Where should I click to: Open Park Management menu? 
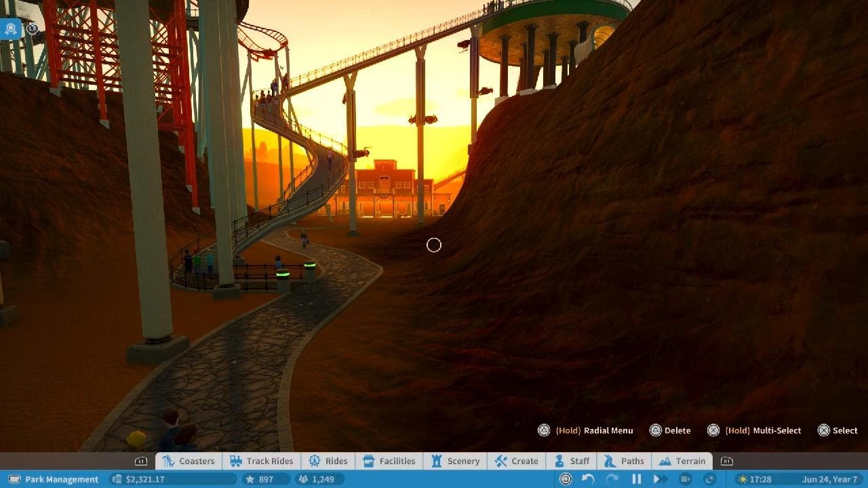(x=53, y=479)
